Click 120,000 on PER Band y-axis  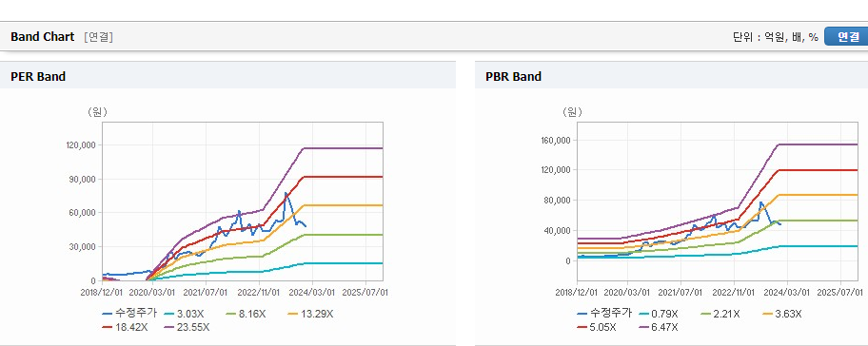pos(81,145)
